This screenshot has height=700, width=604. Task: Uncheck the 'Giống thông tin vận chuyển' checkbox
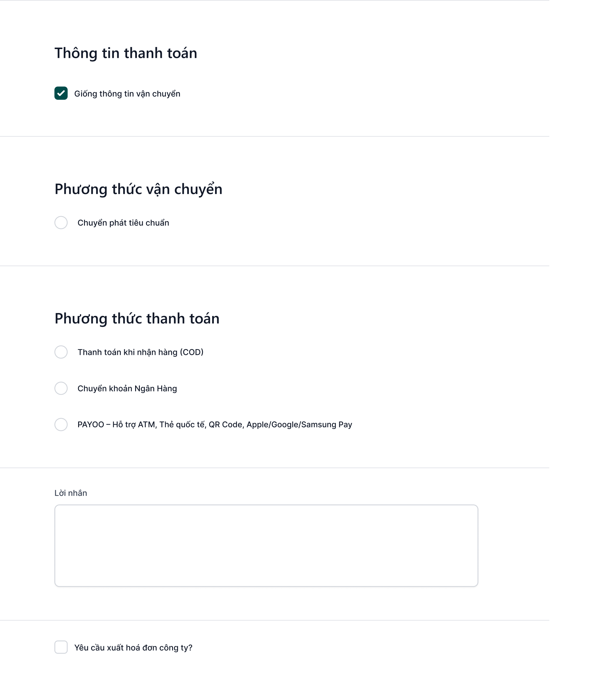61,93
